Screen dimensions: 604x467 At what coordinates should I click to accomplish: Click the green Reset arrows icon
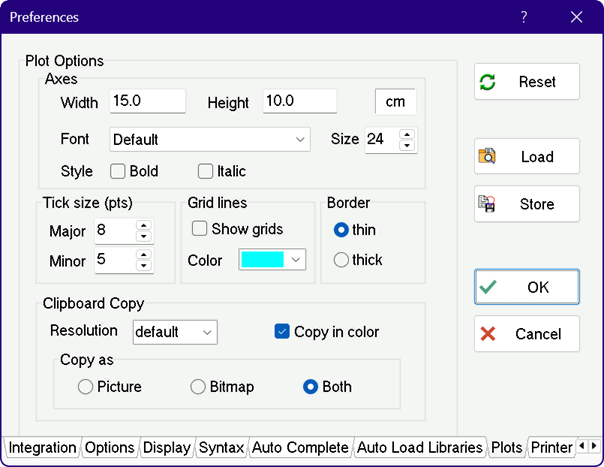click(x=488, y=82)
